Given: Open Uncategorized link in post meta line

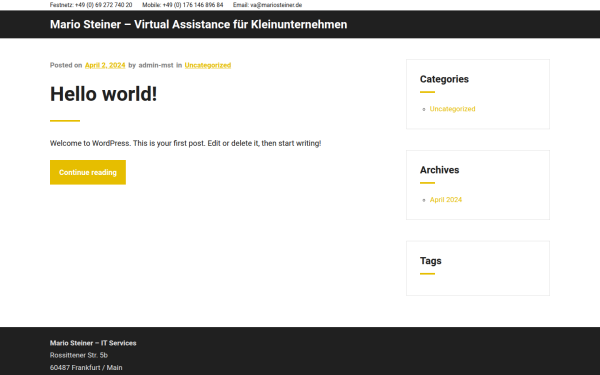Looking at the screenshot, I should [x=208, y=65].
